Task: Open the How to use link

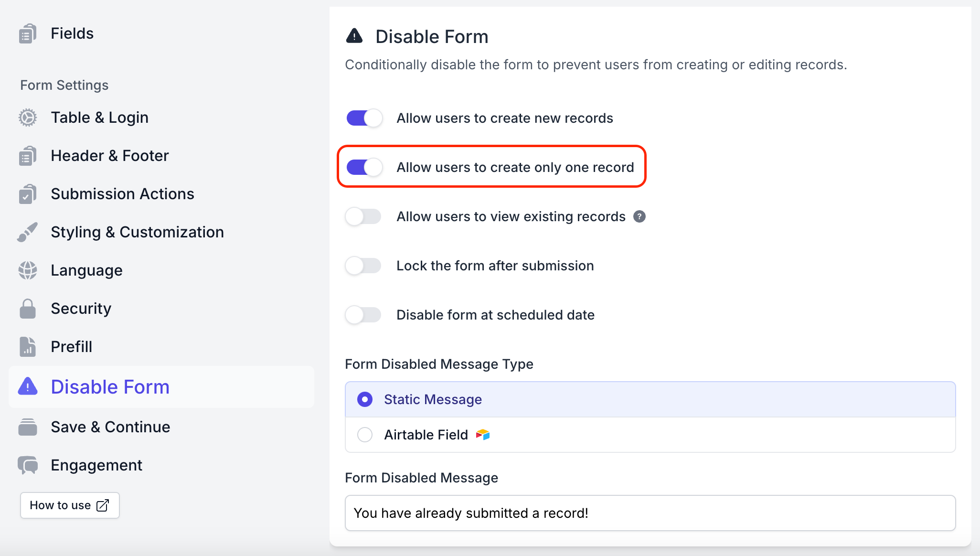Action: click(70, 505)
